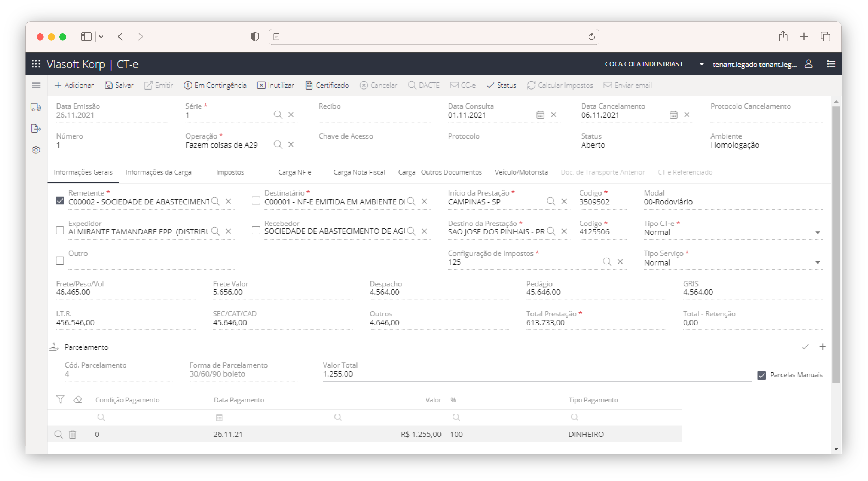This screenshot has height=481, width=868.
Task: Switch to the Impostos tab
Action: tap(230, 172)
